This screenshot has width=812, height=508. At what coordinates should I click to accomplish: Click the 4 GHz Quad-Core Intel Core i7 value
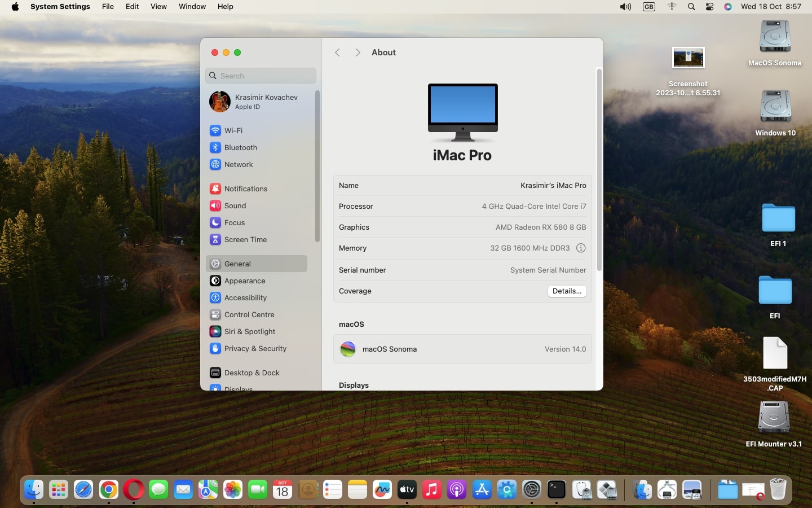coord(534,206)
